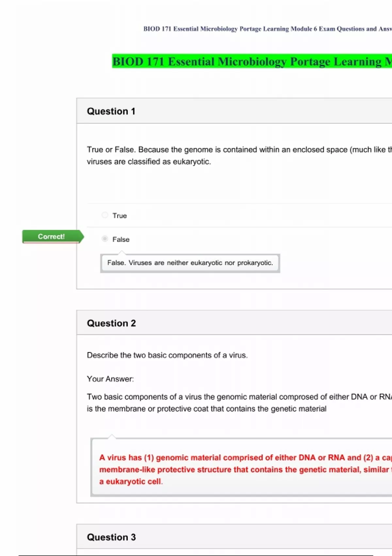
Task: Click the small page header text at the top
Action: click(x=267, y=29)
